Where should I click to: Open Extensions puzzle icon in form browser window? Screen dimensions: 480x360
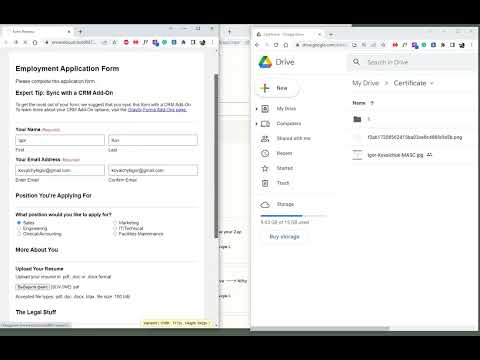coord(183,42)
